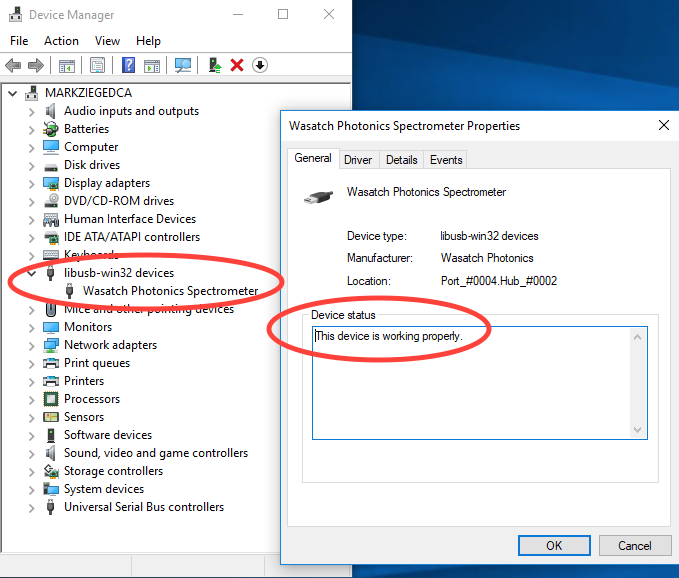Select Wasatch Photonics Spectrometer in device tree
Screen dimensions: 679x578
tap(170, 291)
